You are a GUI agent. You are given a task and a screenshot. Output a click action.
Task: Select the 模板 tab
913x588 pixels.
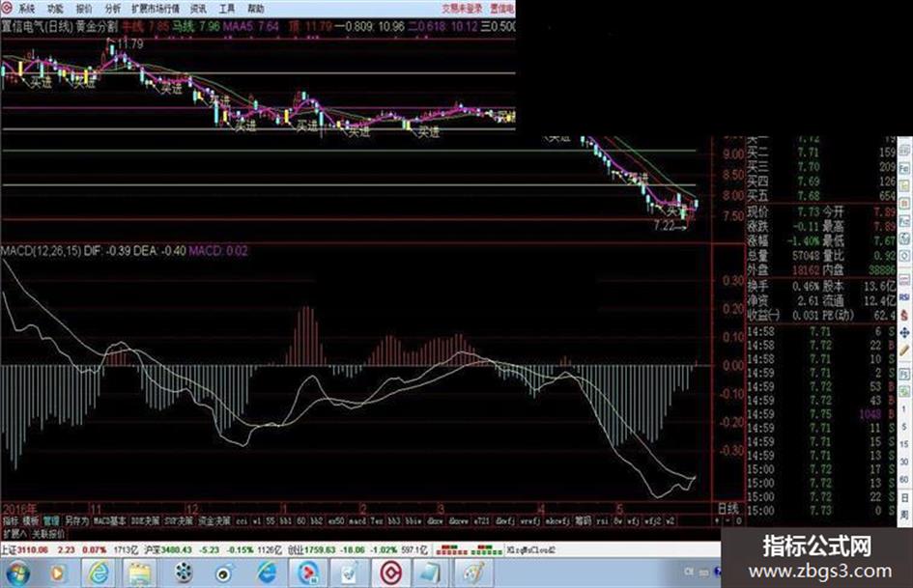[x=30, y=521]
